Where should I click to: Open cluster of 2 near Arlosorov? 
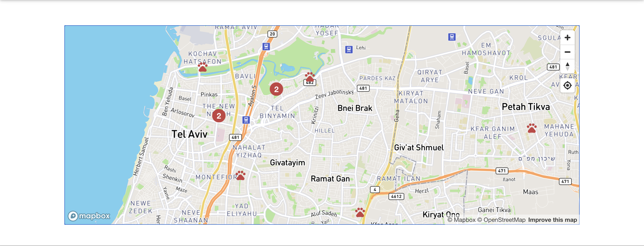(219, 116)
